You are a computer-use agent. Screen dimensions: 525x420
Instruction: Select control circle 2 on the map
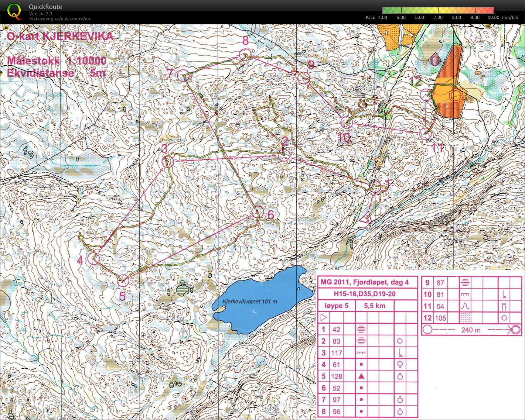[x=284, y=155]
